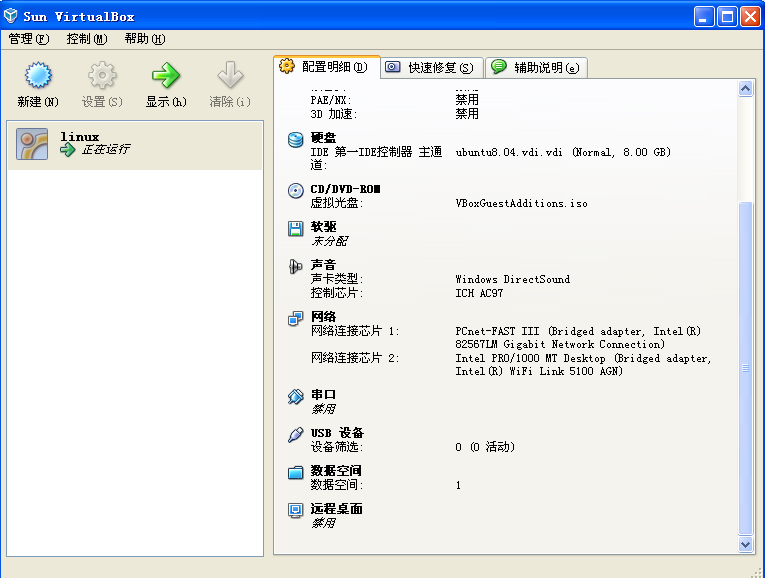Click the 设置 (Settings) gear icon
The width and height of the screenshot is (765, 578).
[x=102, y=76]
